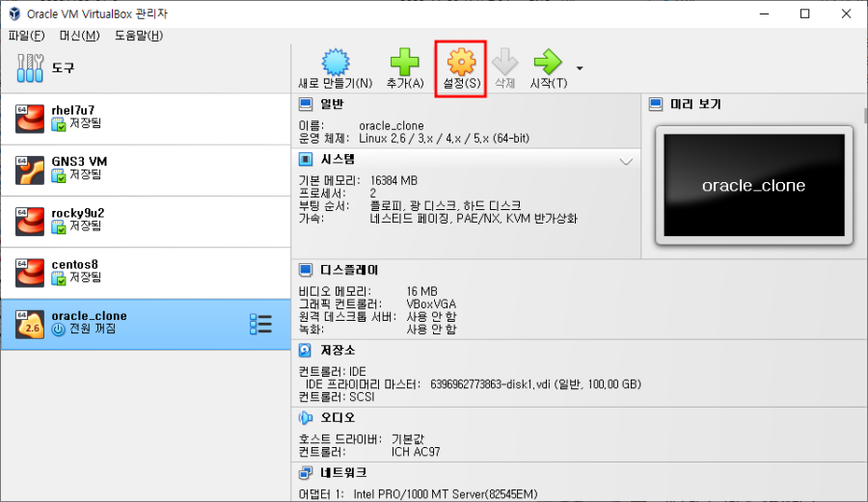Select the rhel7u7 machine icon
Screen dimensions: 868x502
pyautogui.click(x=30, y=119)
